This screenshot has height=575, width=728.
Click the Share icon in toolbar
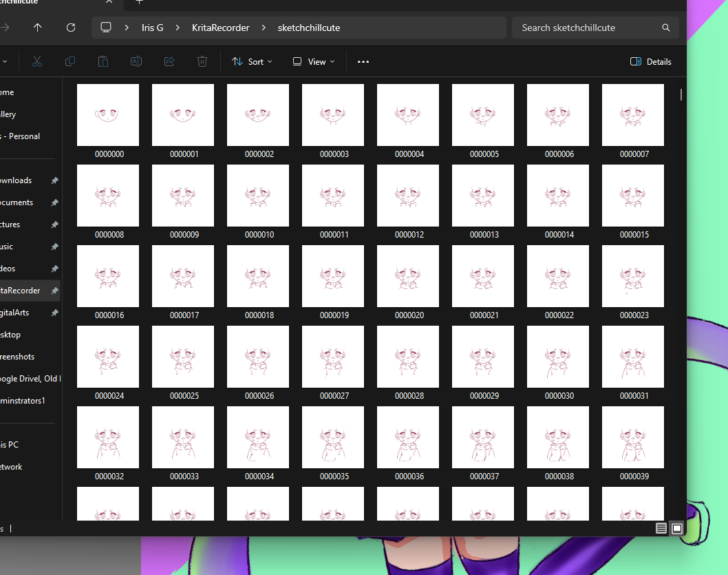[x=169, y=61]
